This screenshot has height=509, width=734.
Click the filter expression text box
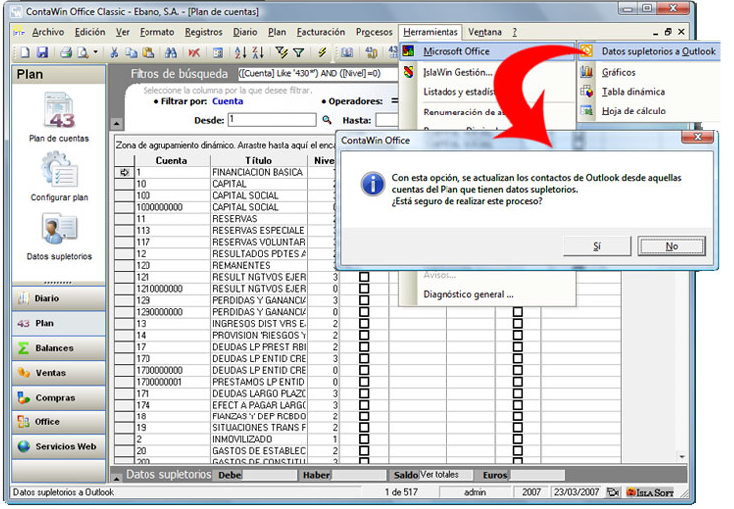(x=318, y=74)
